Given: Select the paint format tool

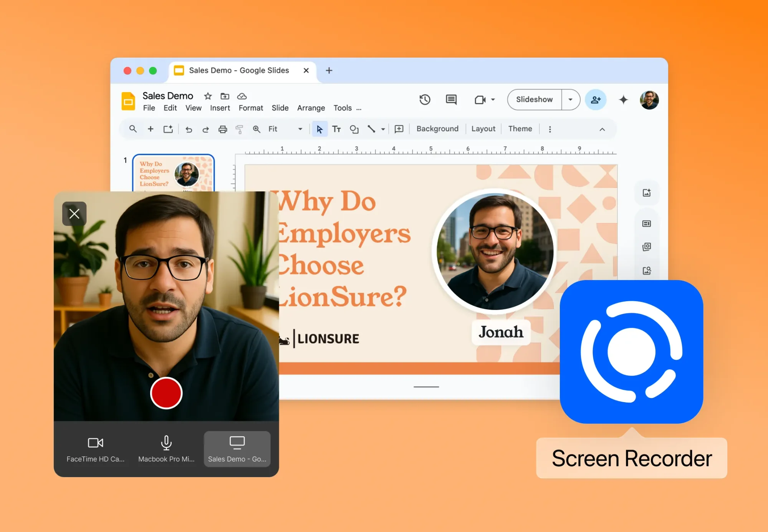Looking at the screenshot, I should [x=239, y=129].
